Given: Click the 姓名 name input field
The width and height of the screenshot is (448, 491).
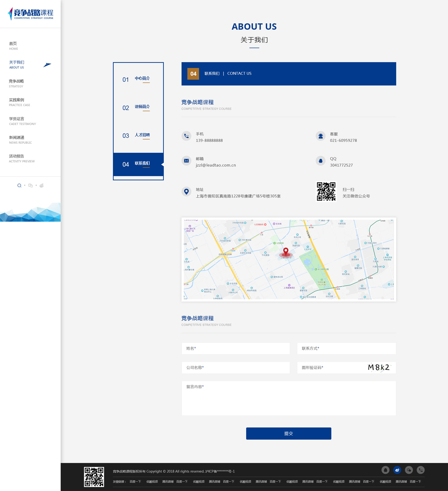Looking at the screenshot, I should (235, 348).
